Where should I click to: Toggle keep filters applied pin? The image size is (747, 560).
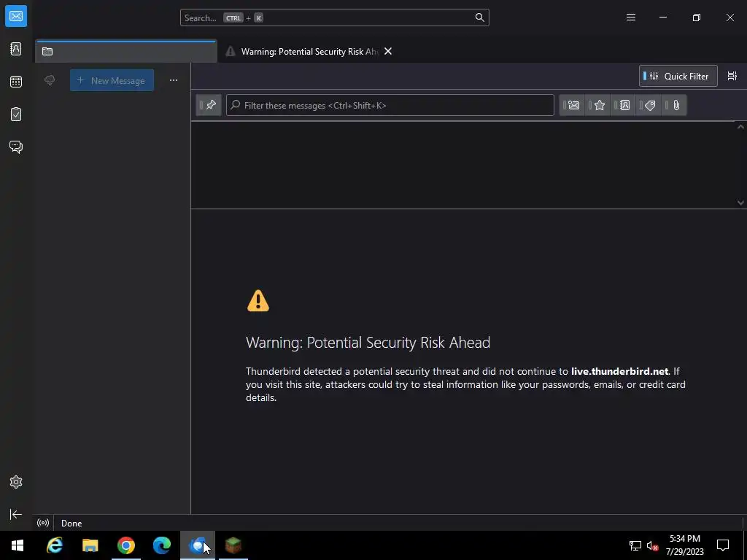pyautogui.click(x=209, y=105)
